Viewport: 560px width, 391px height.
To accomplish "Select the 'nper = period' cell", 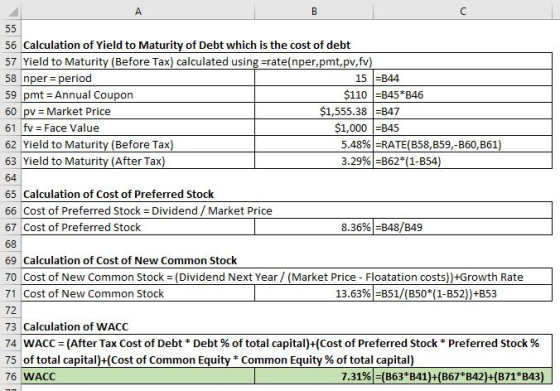I will (138, 78).
